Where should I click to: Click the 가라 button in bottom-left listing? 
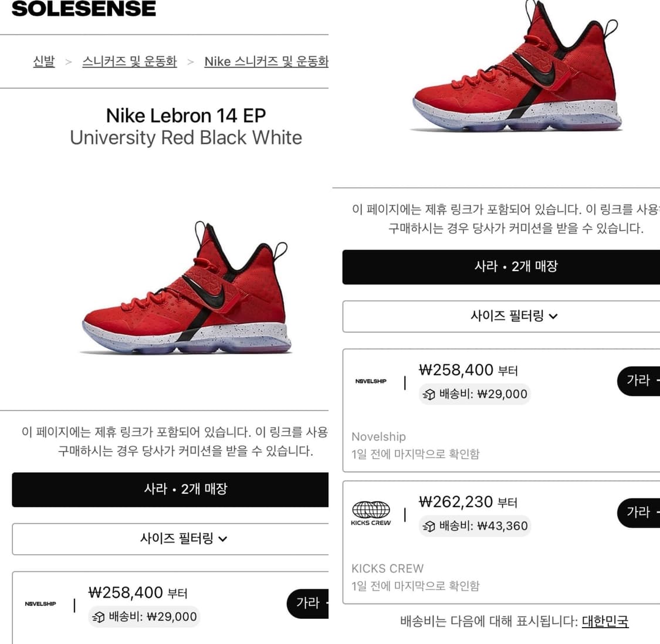[307, 603]
